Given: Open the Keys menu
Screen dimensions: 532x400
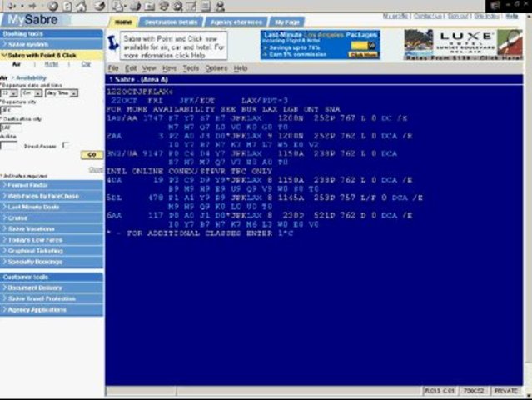Looking at the screenshot, I should pos(169,68).
